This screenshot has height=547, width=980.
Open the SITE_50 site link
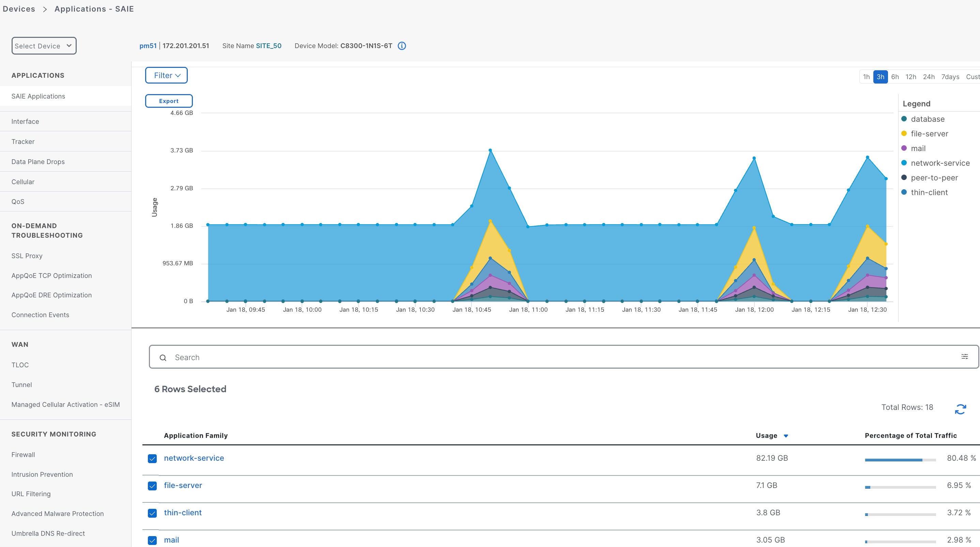[x=269, y=46]
